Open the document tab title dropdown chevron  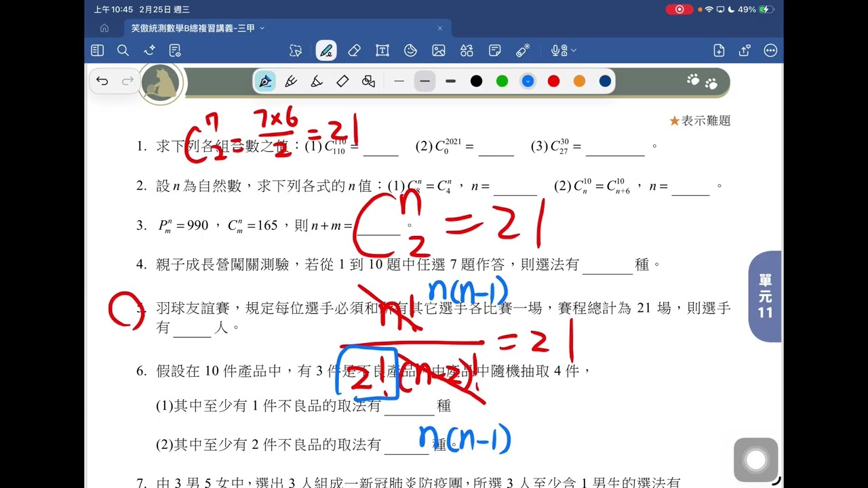point(262,28)
